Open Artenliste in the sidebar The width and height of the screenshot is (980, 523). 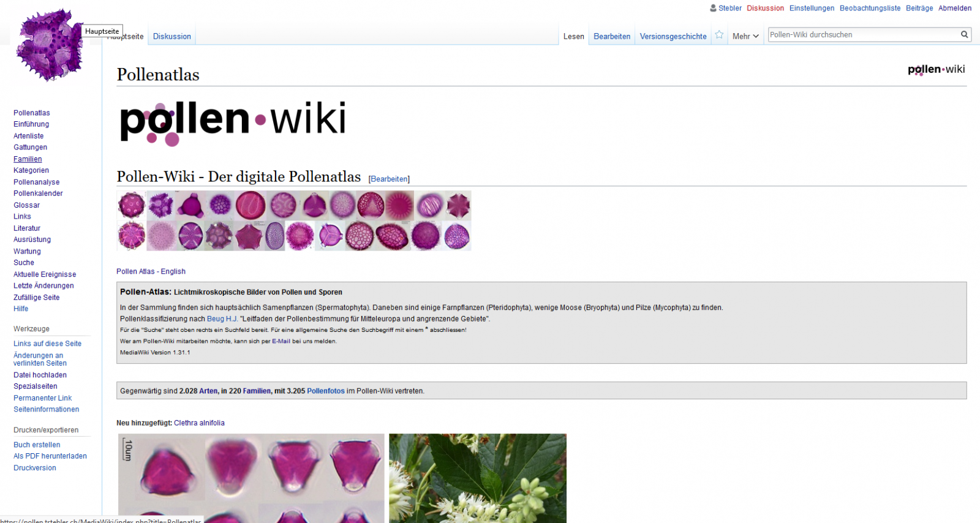[x=29, y=136]
